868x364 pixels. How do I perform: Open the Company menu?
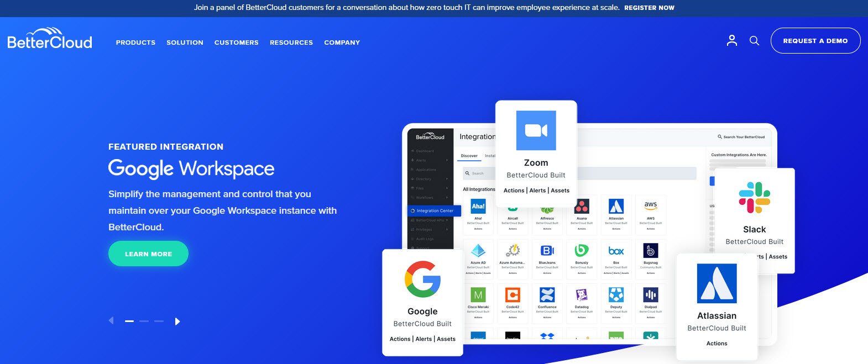pos(342,43)
